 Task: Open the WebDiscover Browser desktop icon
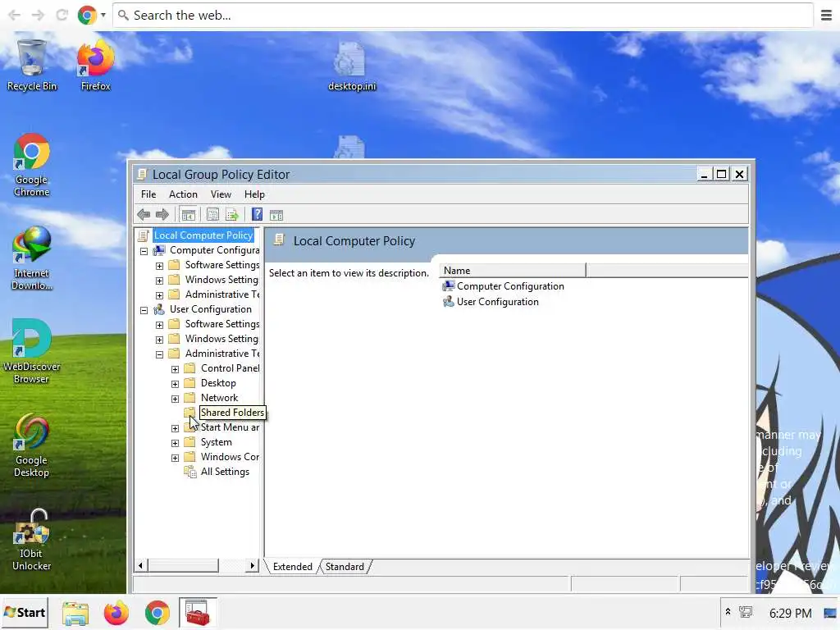pos(32,351)
